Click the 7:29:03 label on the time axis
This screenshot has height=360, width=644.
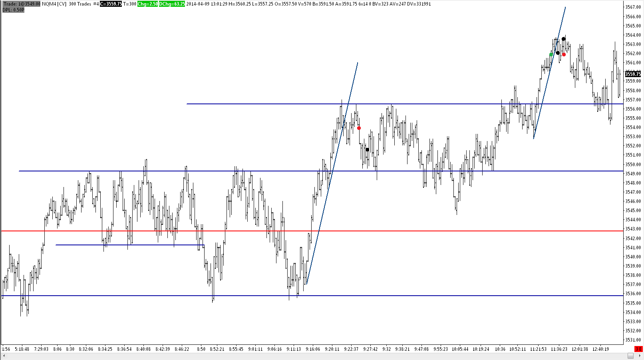tap(41, 349)
